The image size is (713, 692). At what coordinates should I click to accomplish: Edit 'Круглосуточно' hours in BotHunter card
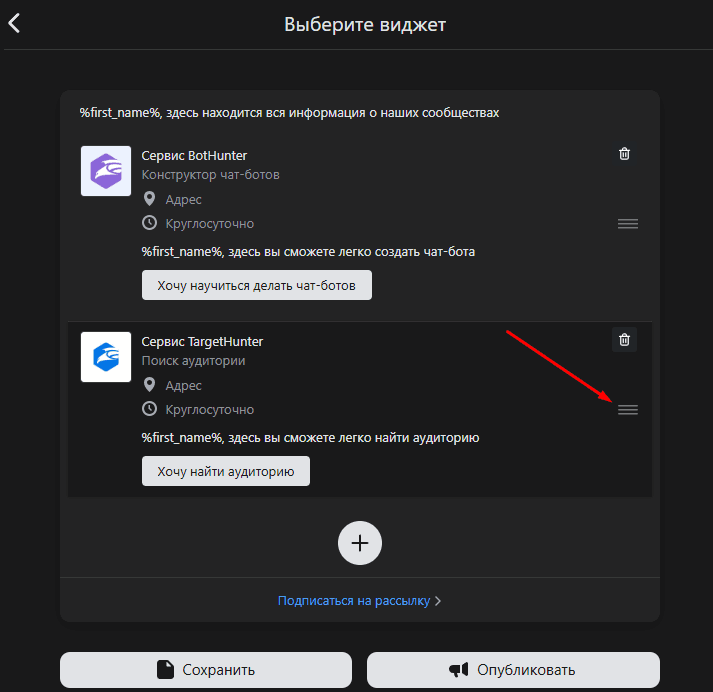coord(209,223)
